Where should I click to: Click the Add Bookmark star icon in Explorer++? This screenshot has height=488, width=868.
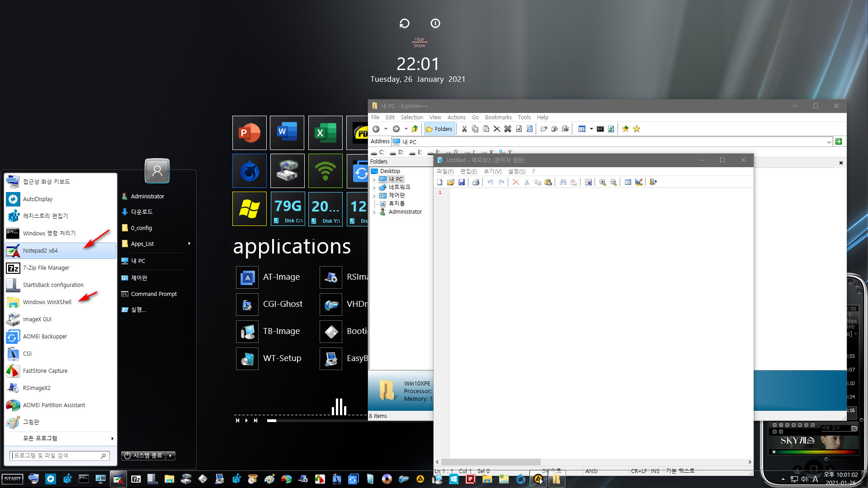pos(626,129)
